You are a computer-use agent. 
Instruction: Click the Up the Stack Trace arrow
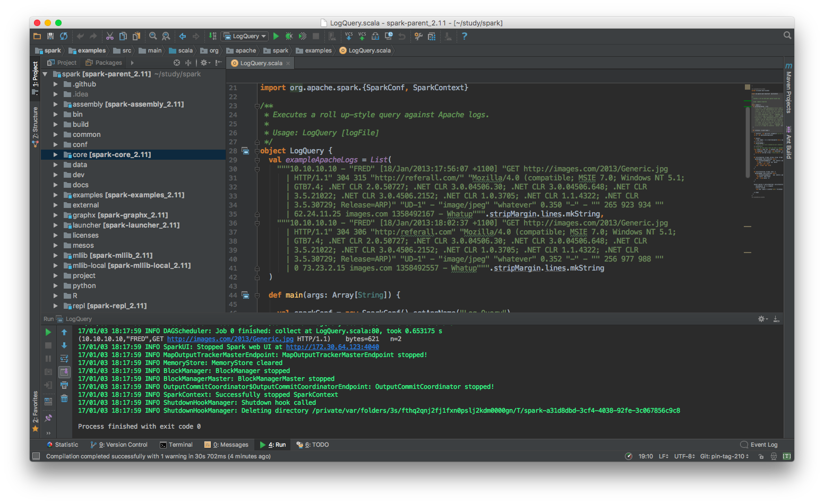(x=64, y=332)
